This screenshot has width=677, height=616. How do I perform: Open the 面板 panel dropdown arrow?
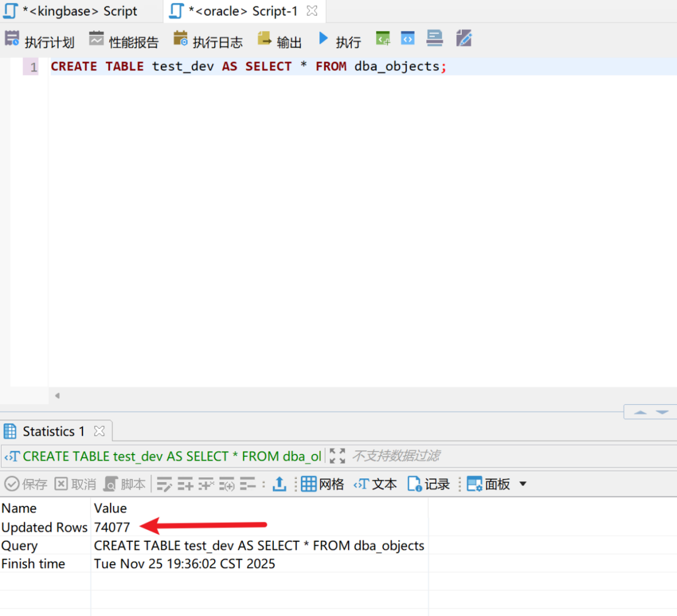click(x=523, y=484)
